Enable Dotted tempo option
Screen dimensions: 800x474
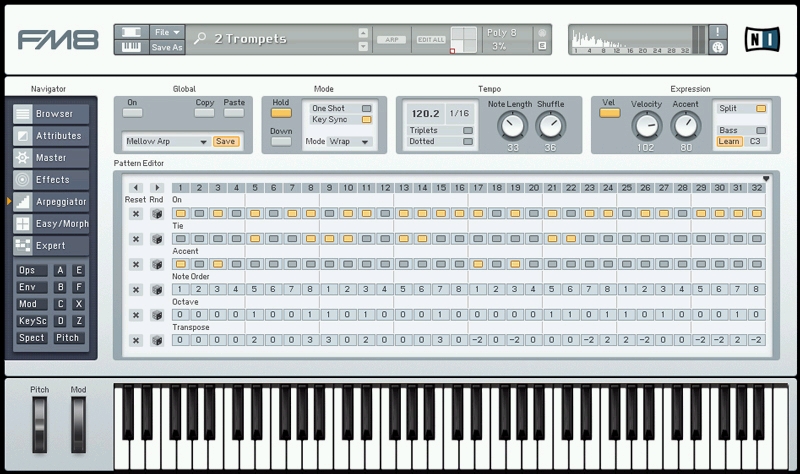coord(468,141)
